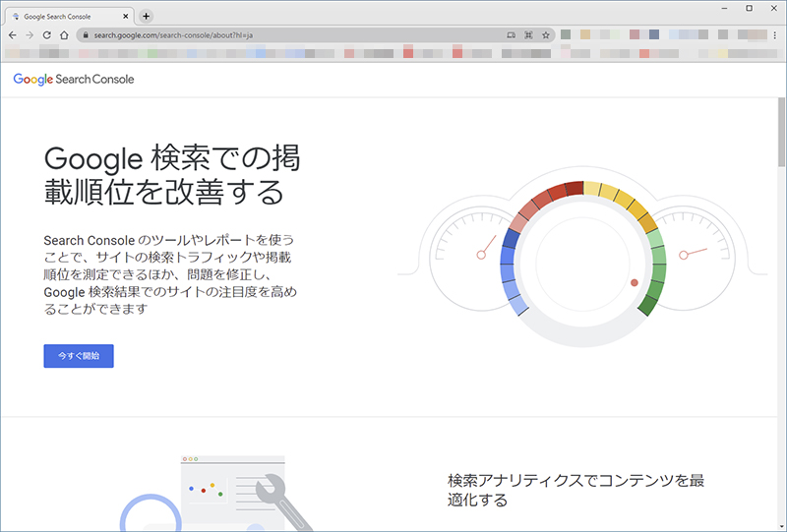Bookmark this page with the star icon
This screenshot has height=532, width=787.
pos(546,35)
